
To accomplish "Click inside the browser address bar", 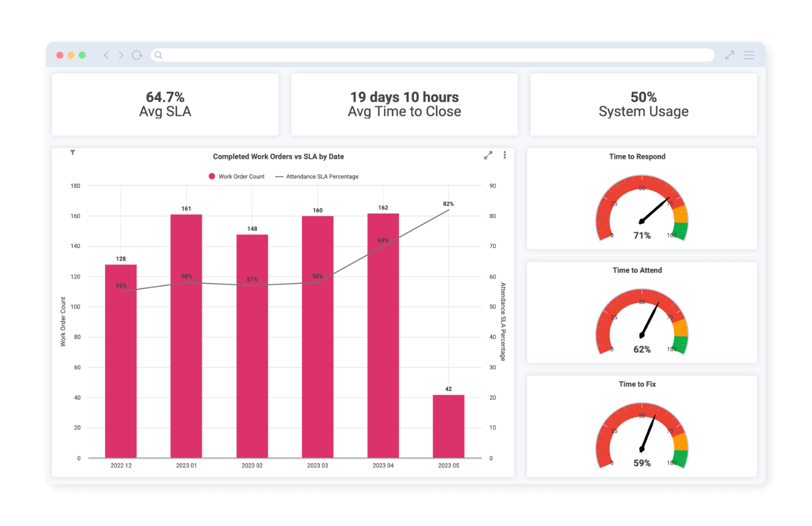I will [431, 55].
